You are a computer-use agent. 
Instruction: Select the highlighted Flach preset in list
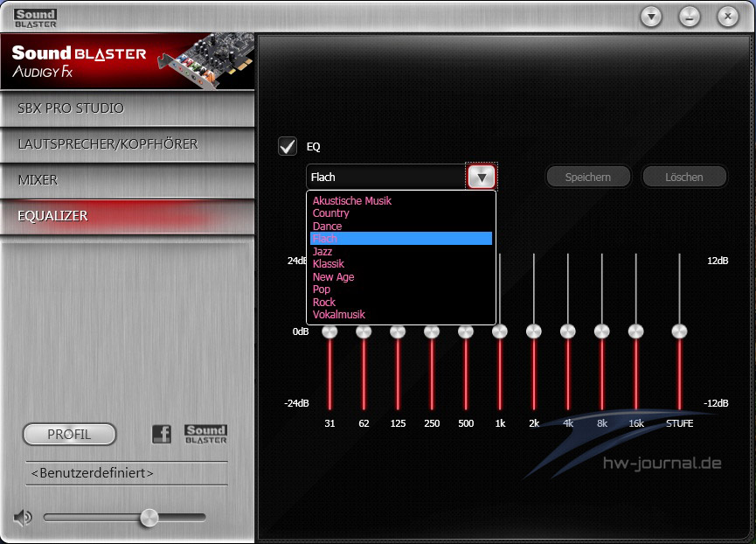click(x=400, y=238)
